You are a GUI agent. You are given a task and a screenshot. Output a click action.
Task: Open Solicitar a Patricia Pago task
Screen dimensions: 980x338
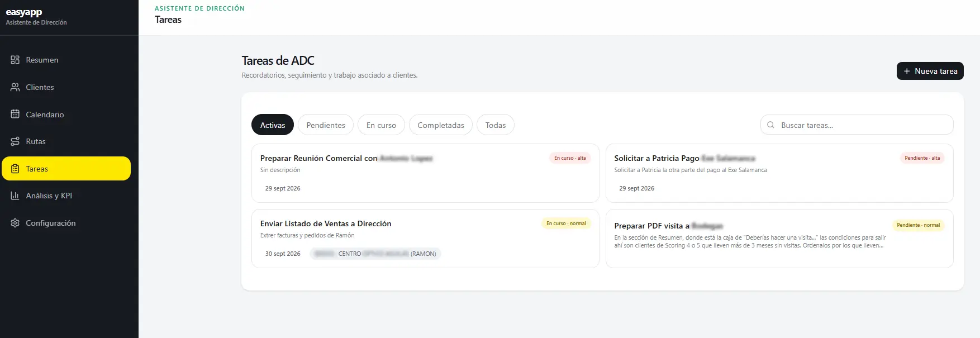tap(779, 173)
